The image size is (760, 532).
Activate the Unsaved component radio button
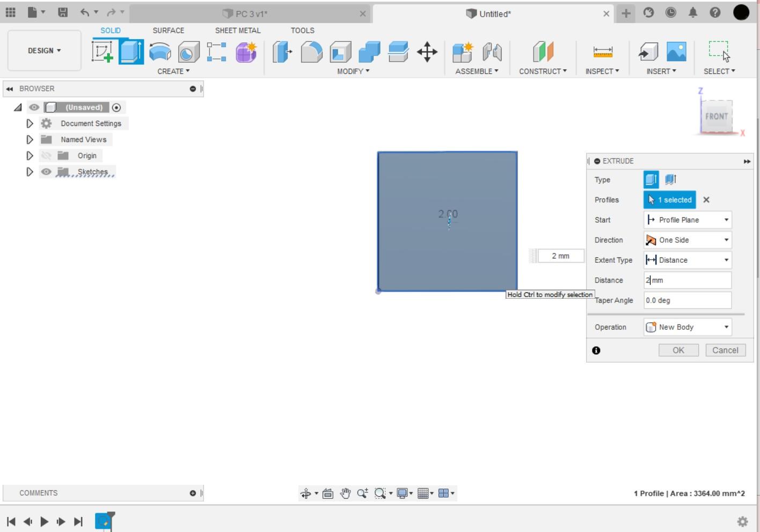116,107
